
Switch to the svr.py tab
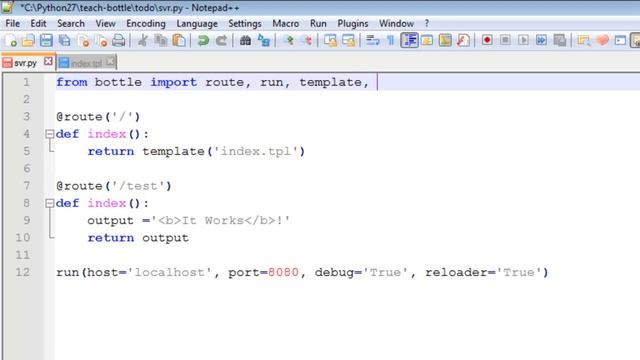(25, 63)
